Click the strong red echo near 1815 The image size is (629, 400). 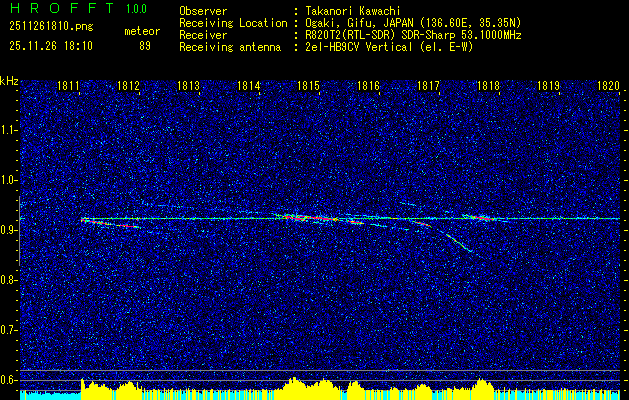click(x=311, y=218)
